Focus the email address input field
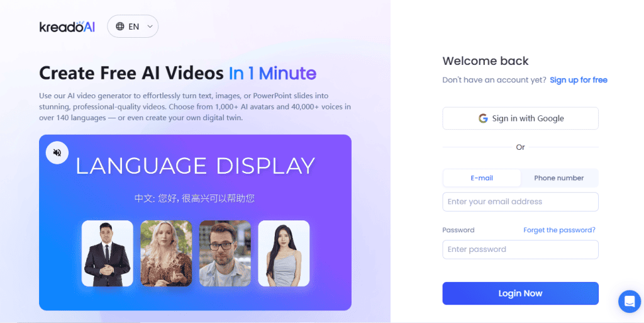This screenshot has height=323, width=644. (x=520, y=202)
